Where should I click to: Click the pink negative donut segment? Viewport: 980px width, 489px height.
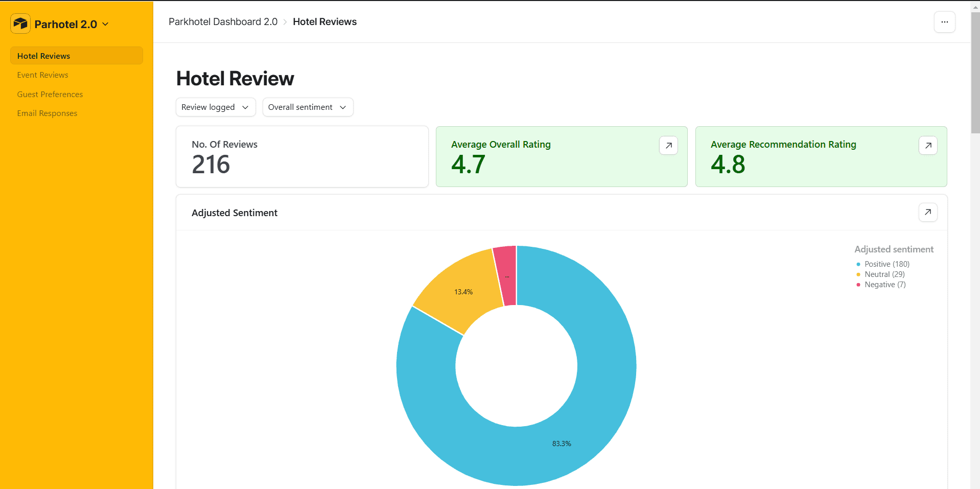coord(506,276)
